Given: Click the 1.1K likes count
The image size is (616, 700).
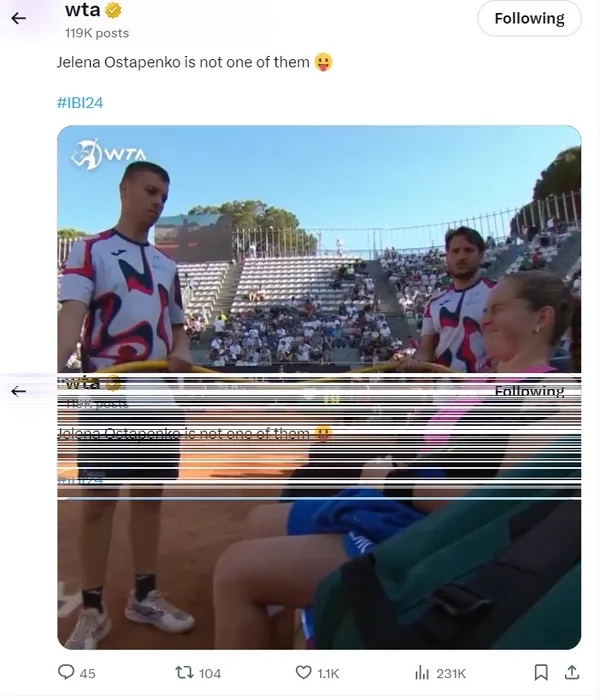Looking at the screenshot, I should pyautogui.click(x=328, y=673).
